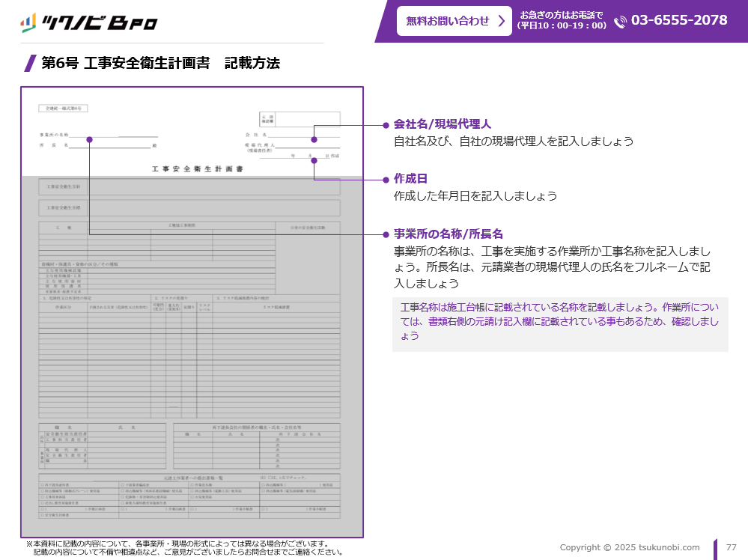748x560 pixels.
Task: Click the footnote line starting 記載の内容について不備や相違点
Action: pyautogui.click(x=189, y=553)
